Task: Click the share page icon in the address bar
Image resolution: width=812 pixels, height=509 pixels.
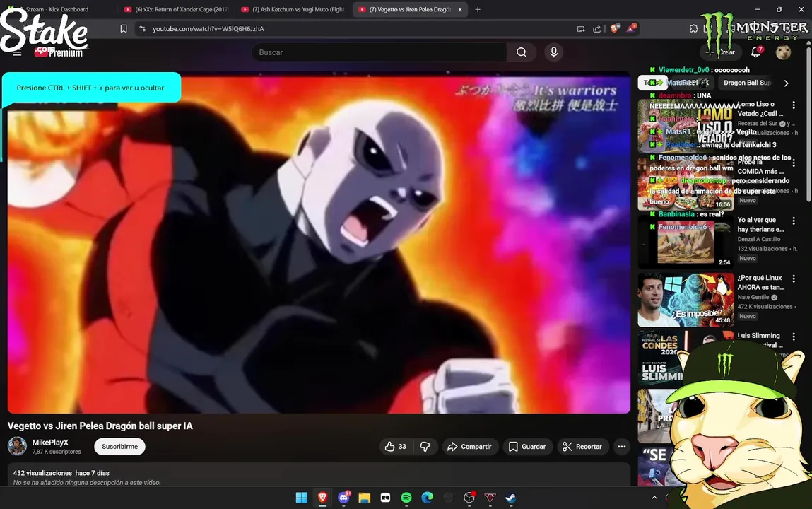Action: [596, 28]
